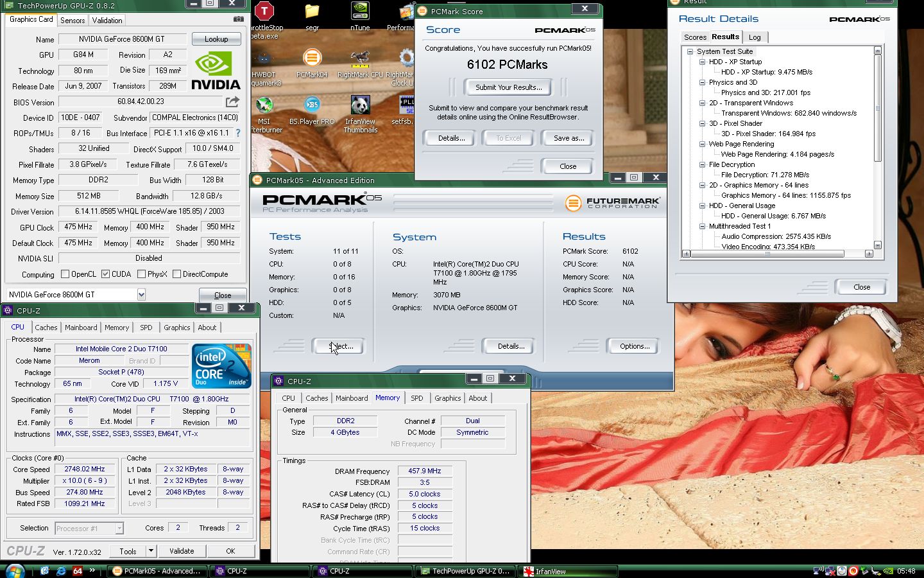
Task: Open setfsb desktop icon
Action: pos(407,105)
